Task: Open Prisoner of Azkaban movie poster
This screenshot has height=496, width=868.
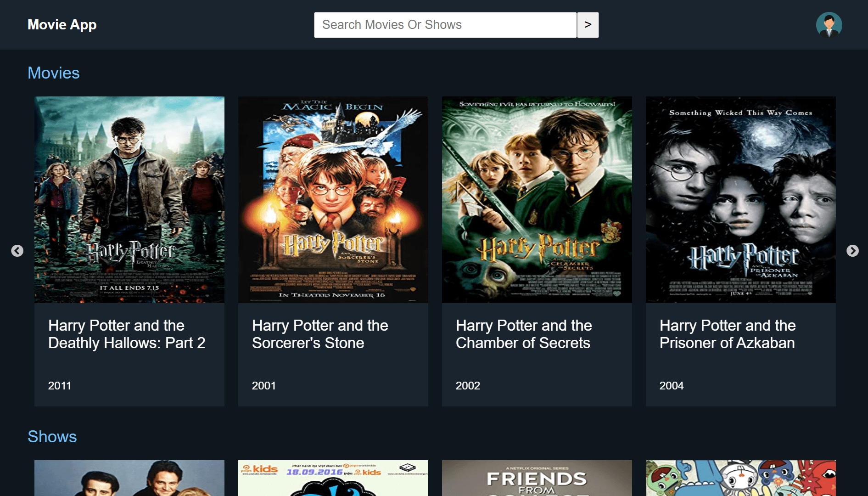Action: pyautogui.click(x=741, y=200)
